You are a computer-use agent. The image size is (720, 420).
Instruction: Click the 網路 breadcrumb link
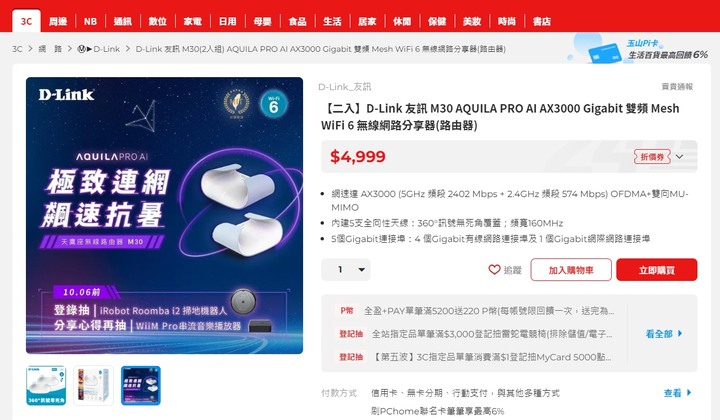point(50,49)
